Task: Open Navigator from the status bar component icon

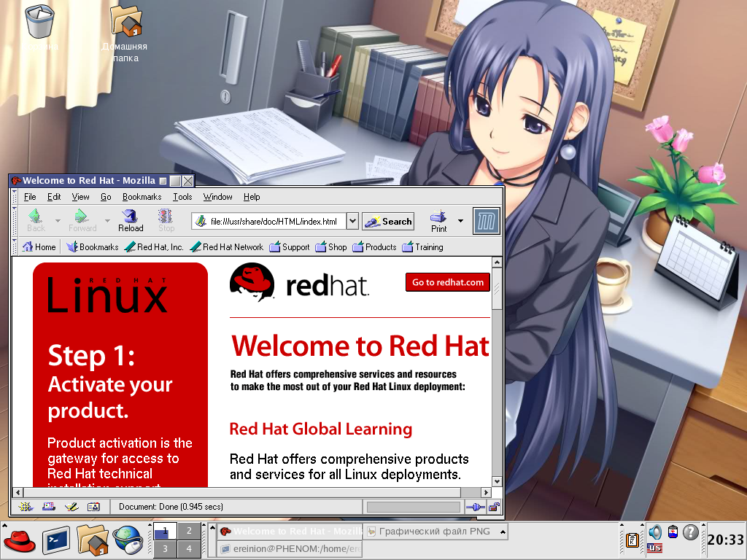Action: (26, 507)
